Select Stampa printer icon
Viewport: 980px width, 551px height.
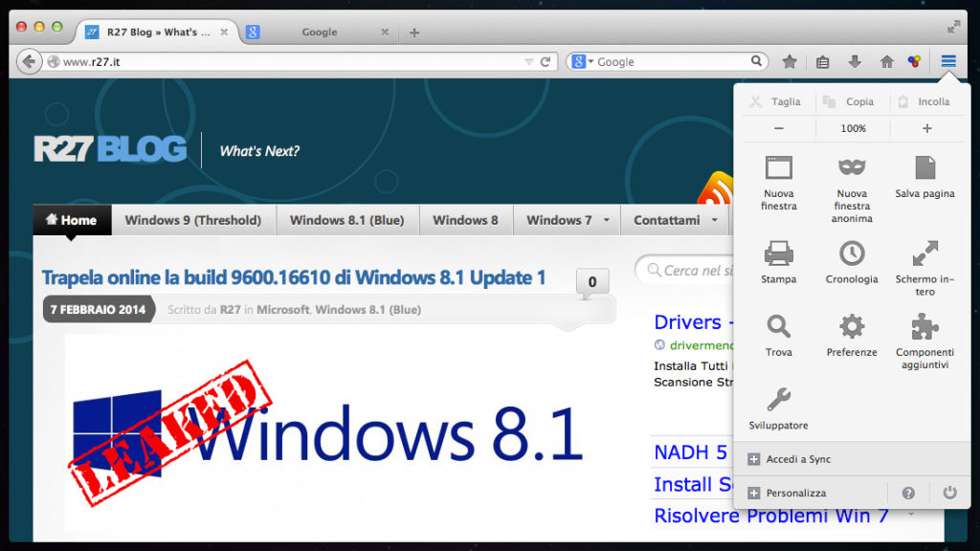[779, 262]
